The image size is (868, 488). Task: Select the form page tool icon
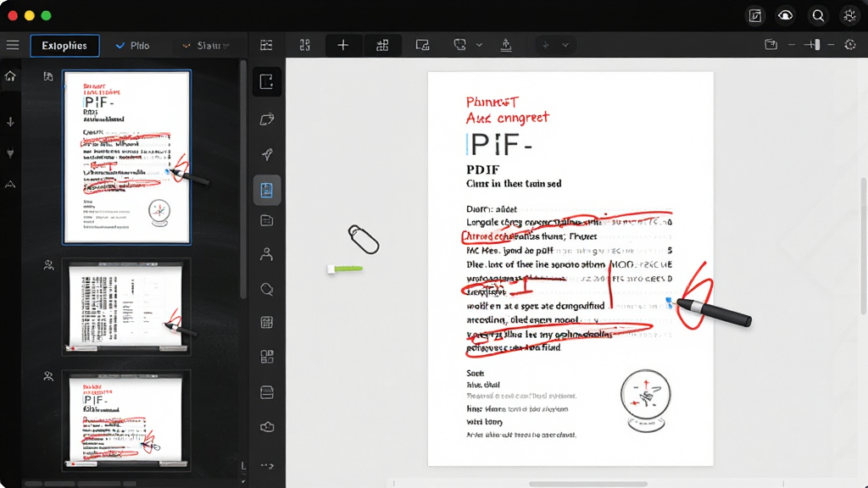(x=267, y=221)
